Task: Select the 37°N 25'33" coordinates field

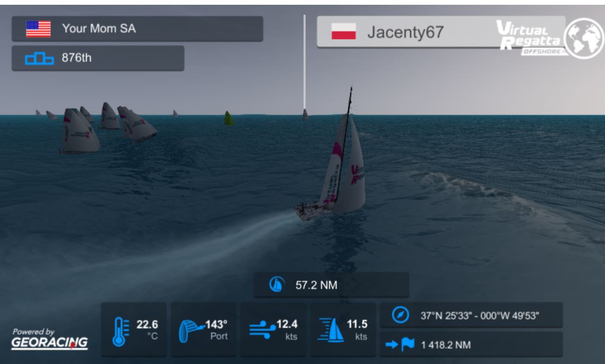Action: [x=471, y=315]
